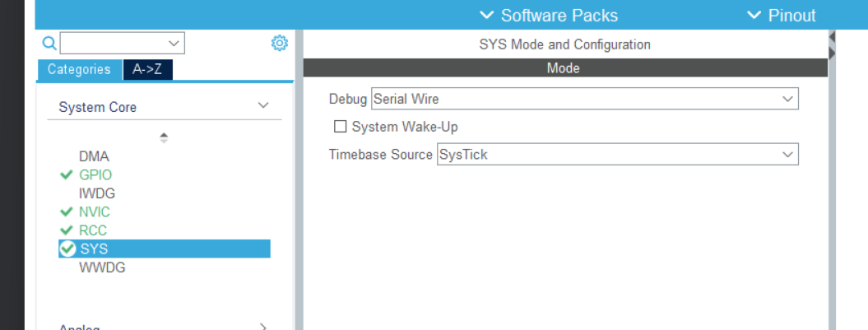Open the Pinout menu
The width and height of the screenshot is (868, 330).
(782, 15)
